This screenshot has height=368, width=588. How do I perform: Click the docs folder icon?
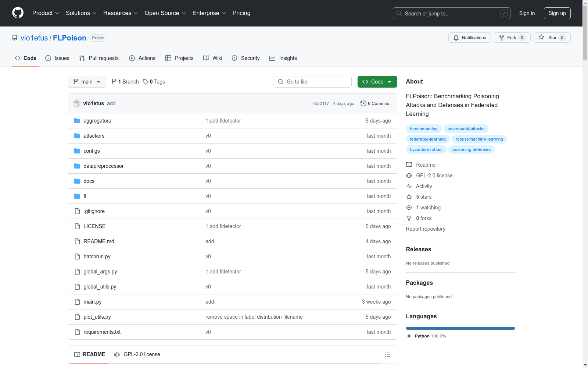[x=77, y=181]
